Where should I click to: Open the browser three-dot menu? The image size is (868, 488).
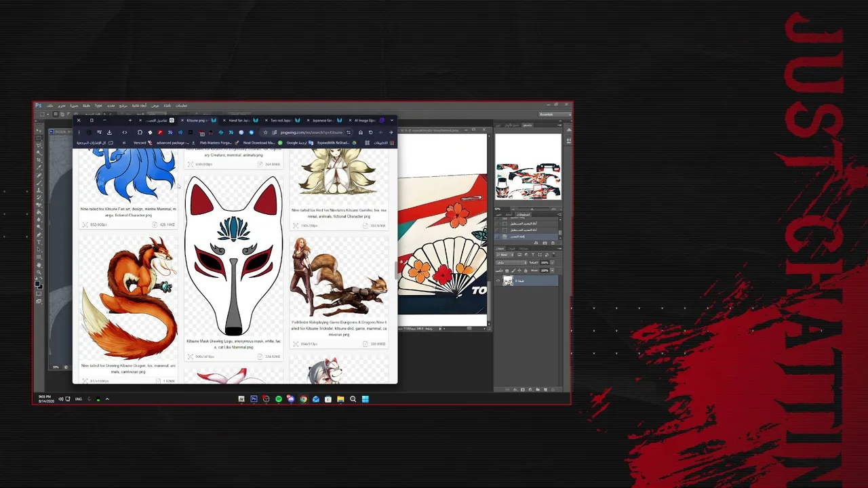click(79, 132)
